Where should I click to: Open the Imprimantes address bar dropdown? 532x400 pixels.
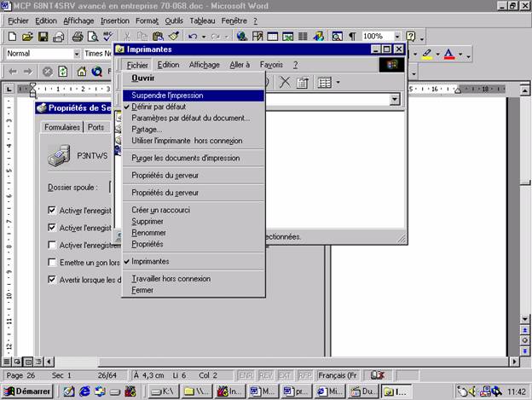tap(395, 99)
